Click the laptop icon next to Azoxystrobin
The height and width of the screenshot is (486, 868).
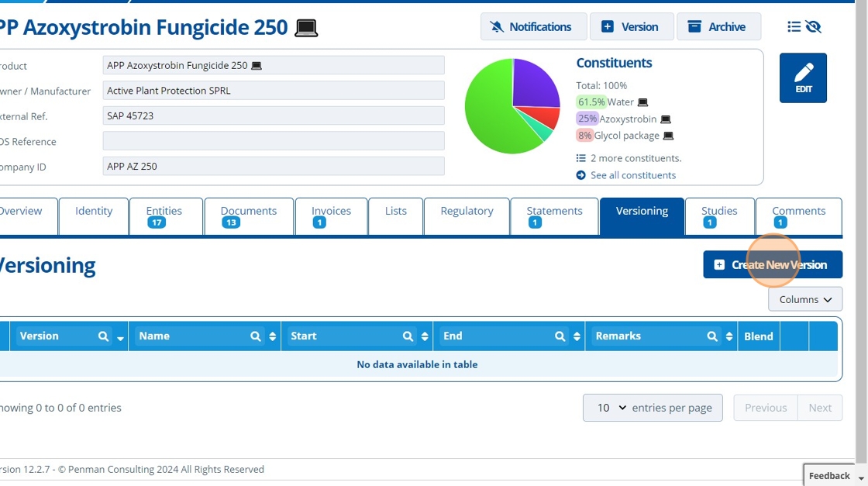point(666,119)
